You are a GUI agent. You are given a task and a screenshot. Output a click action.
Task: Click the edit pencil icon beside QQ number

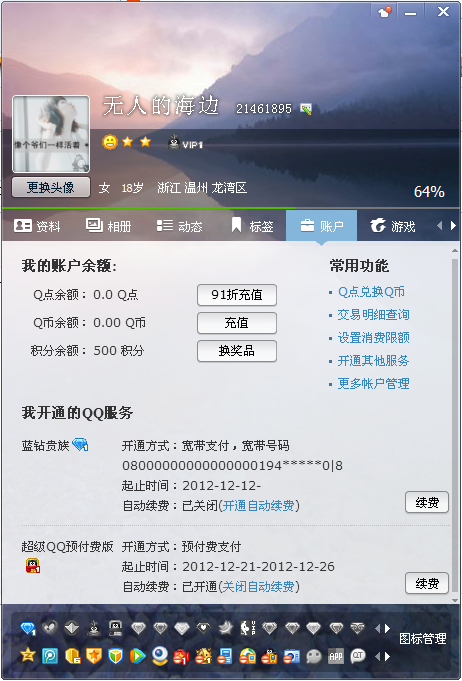[x=306, y=109]
